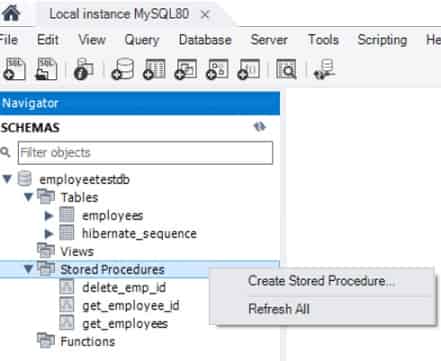Collapse the employeetestdb schema
Screen dimensions: 441x361
tap(7, 179)
